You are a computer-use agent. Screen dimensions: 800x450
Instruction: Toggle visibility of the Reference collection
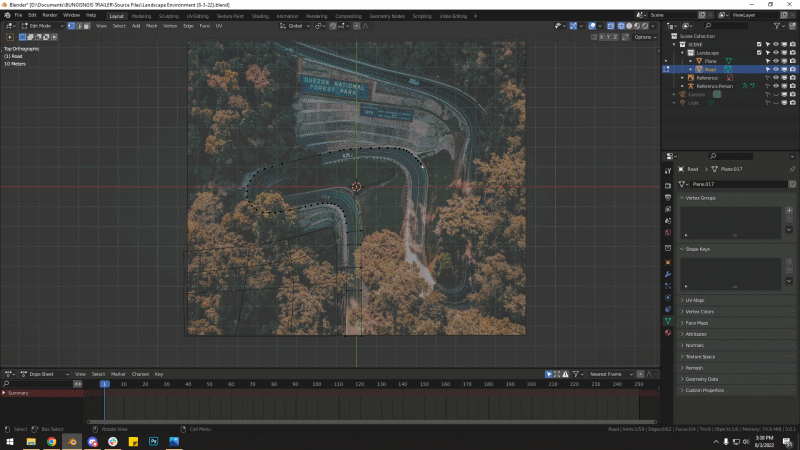[x=775, y=78]
